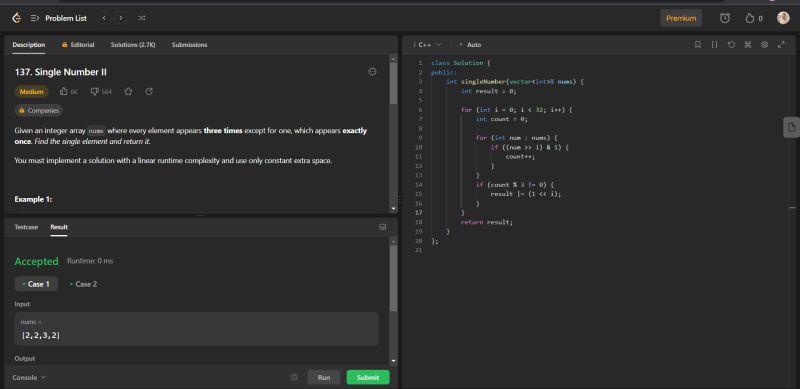Open editor settings gear icon
The height and width of the screenshot is (389, 800).
tap(764, 45)
